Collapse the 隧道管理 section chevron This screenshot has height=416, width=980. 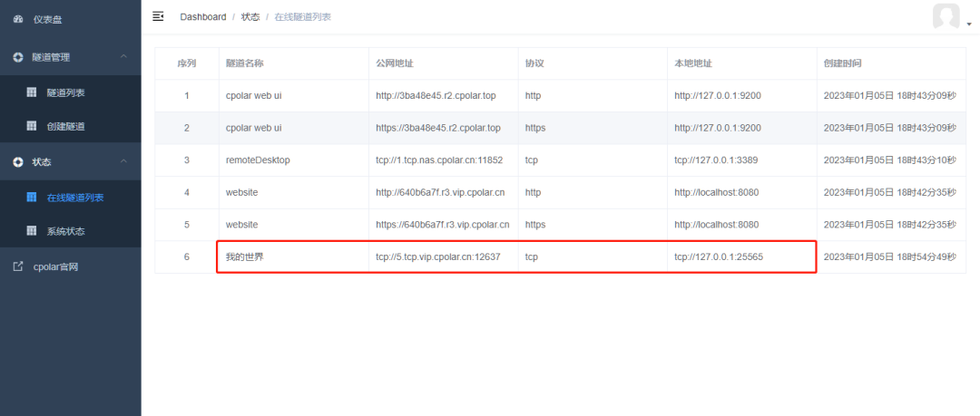tap(123, 56)
